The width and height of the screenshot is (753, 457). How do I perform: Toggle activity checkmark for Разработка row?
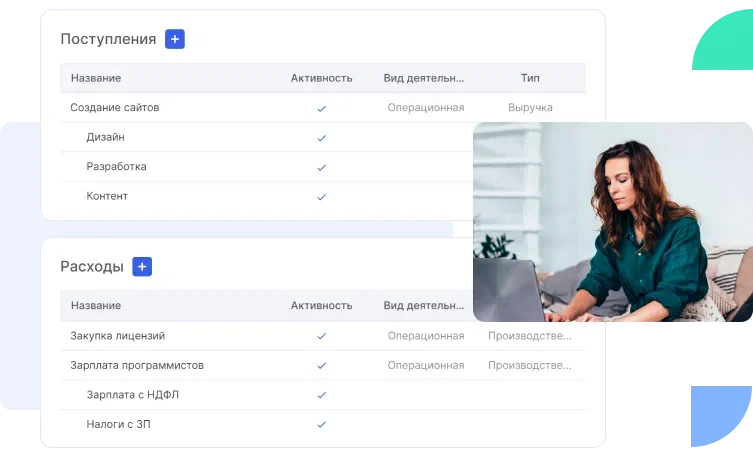tap(321, 167)
